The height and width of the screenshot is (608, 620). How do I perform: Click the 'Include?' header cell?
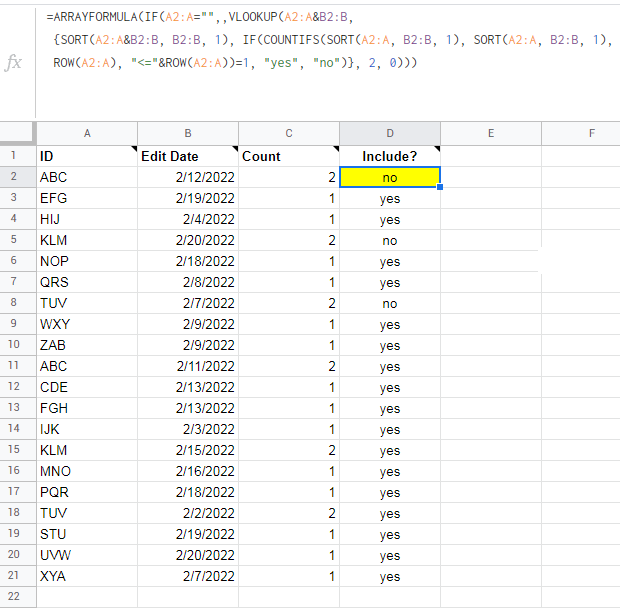point(390,156)
